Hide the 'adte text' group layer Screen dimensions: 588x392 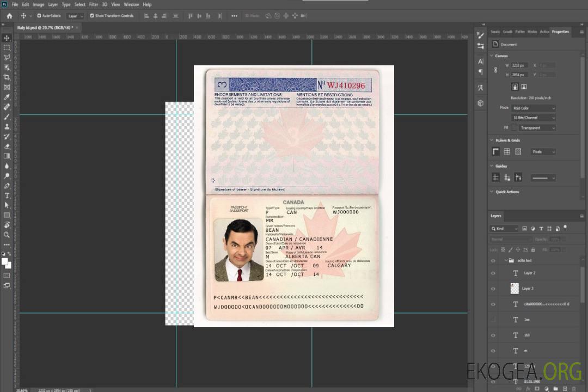tap(493, 261)
